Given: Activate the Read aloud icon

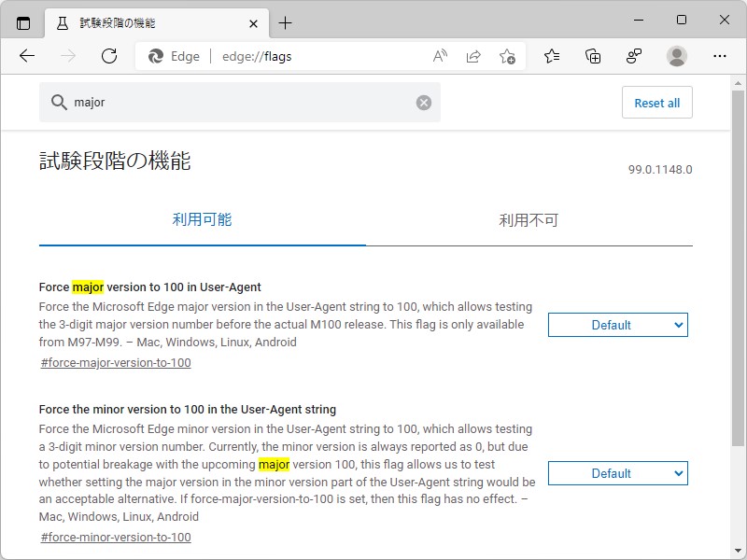Looking at the screenshot, I should [438, 56].
